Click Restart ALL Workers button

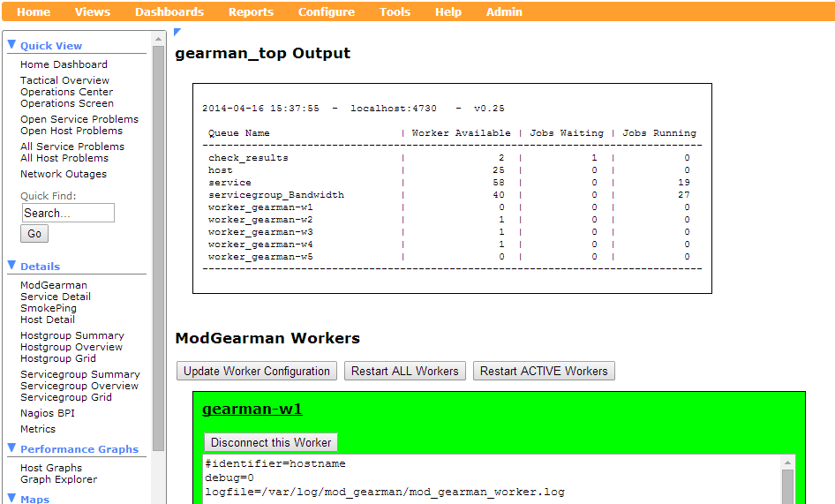(405, 371)
